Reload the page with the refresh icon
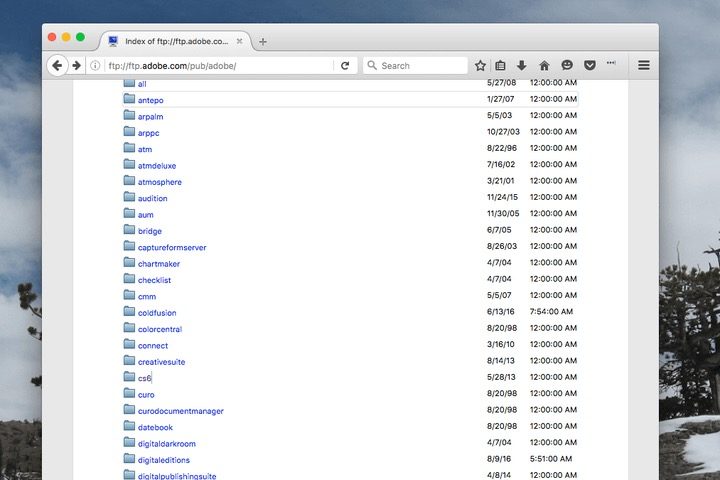This screenshot has height=480, width=720. tap(345, 65)
